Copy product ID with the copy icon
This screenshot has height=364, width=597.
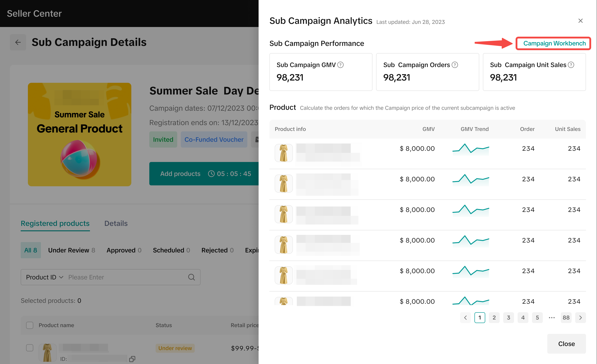pyautogui.click(x=132, y=359)
